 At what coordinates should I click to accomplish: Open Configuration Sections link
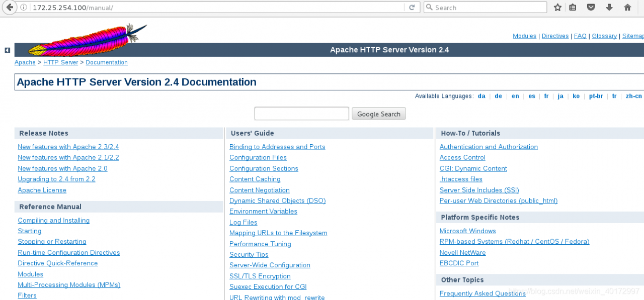(x=264, y=169)
